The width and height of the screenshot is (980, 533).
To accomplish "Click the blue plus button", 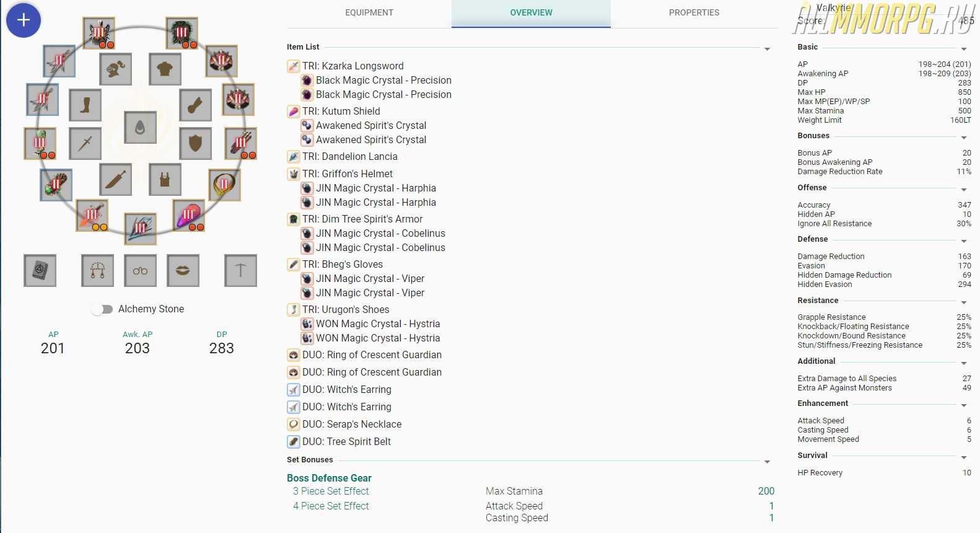I will coord(24,20).
